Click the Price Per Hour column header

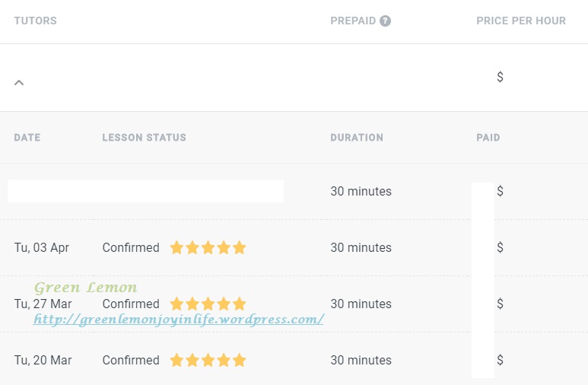click(521, 21)
